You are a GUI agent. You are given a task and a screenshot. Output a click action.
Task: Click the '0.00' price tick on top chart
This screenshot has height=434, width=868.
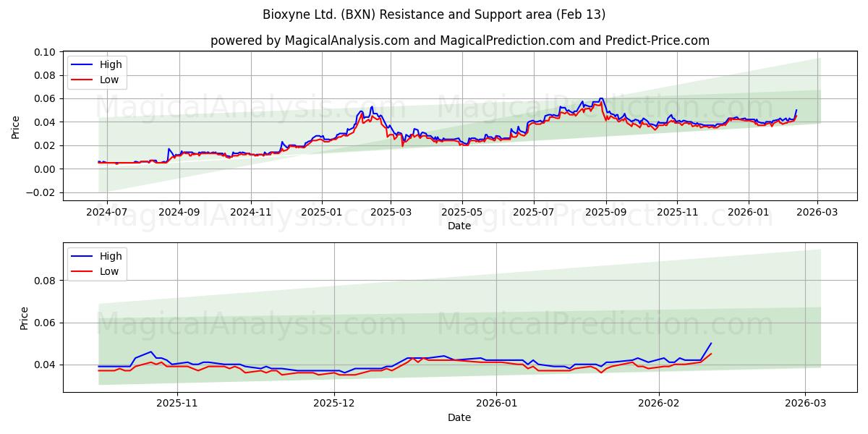45,169
